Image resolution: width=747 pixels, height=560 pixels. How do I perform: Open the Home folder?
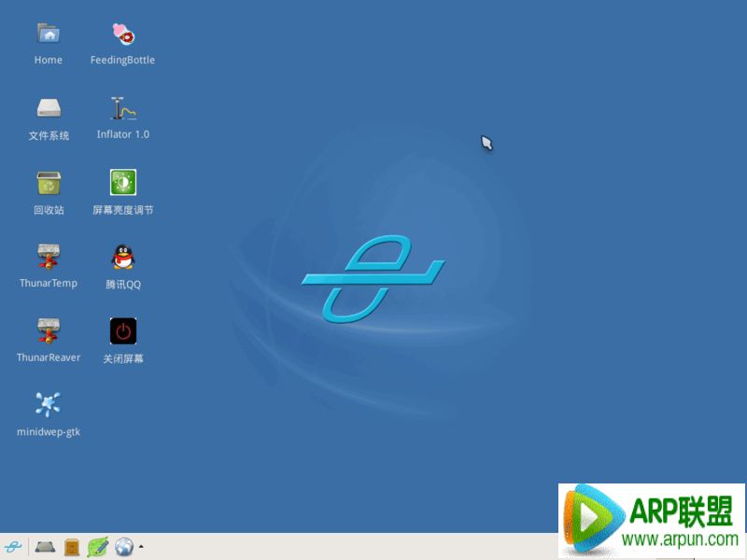pyautogui.click(x=47, y=33)
